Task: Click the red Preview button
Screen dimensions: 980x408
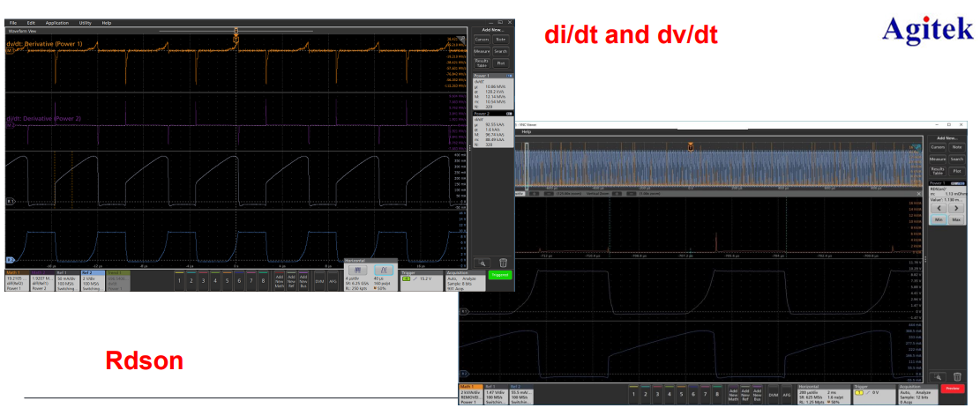Action: [x=953, y=389]
